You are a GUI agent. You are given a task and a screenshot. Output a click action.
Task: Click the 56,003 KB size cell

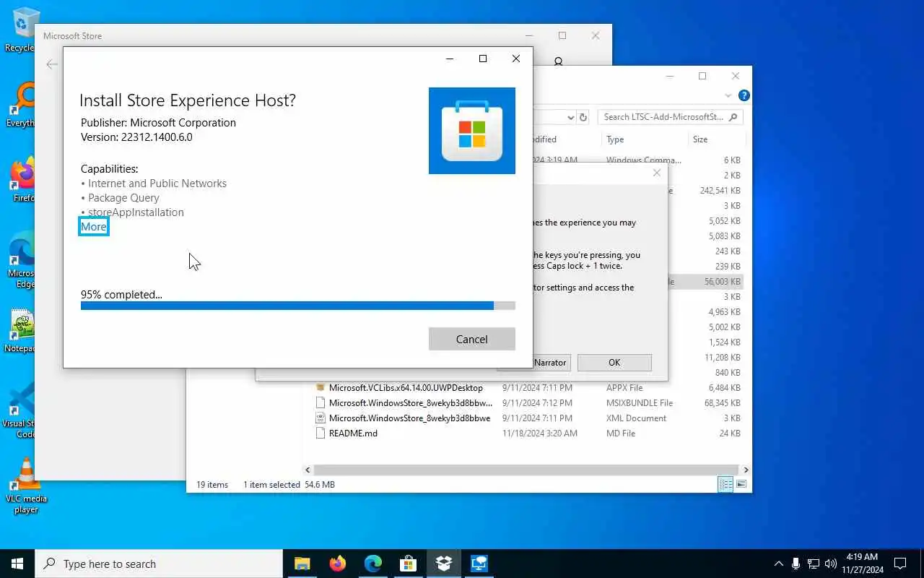(x=722, y=282)
